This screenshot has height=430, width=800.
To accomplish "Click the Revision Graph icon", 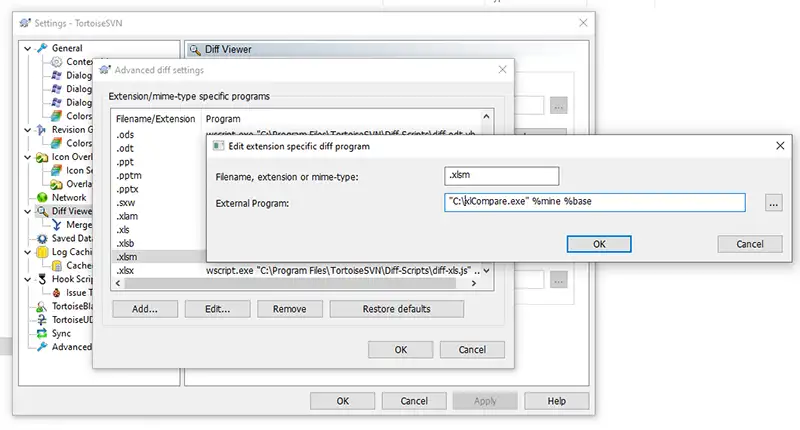I will coord(42,130).
